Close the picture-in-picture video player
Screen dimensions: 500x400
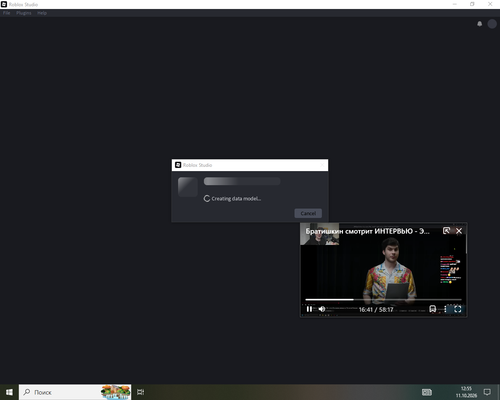(459, 231)
